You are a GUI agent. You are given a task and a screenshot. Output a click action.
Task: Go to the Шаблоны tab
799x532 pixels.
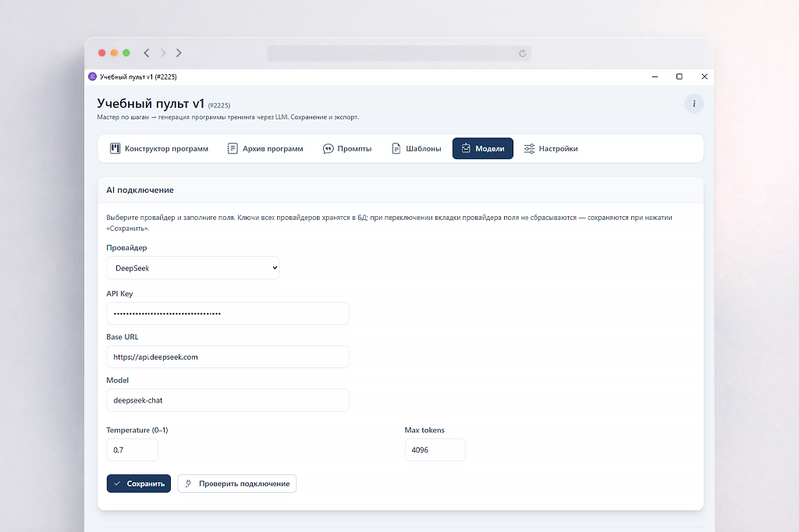pyautogui.click(x=416, y=148)
